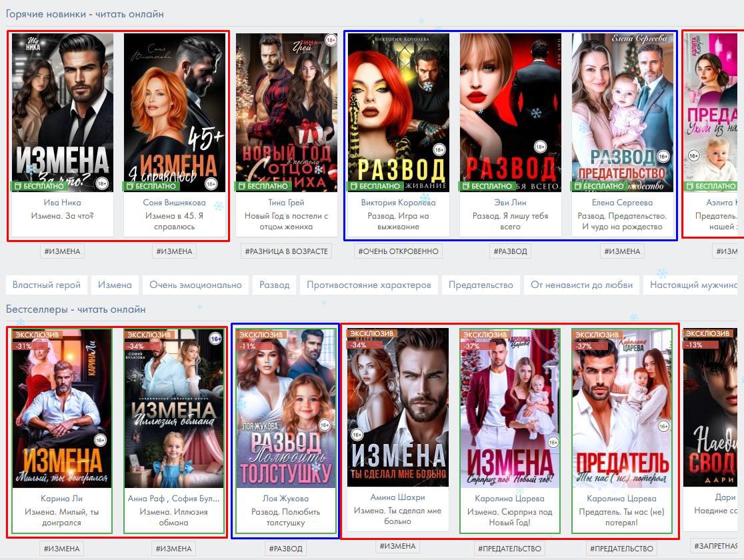The image size is (744, 560).
Task: Open title link 'Развод. Я лишу тебя всего'
Action: click(x=510, y=221)
